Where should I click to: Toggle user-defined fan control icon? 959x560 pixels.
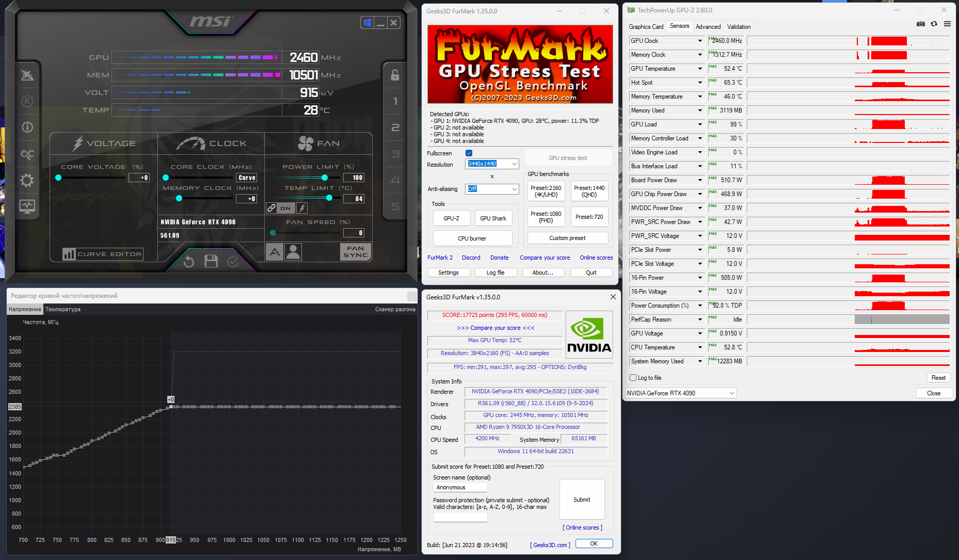coord(293,252)
